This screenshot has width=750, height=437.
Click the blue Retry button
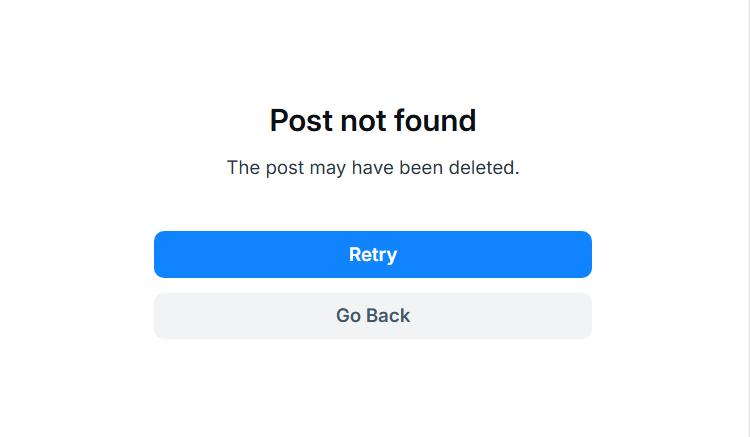pyautogui.click(x=373, y=254)
